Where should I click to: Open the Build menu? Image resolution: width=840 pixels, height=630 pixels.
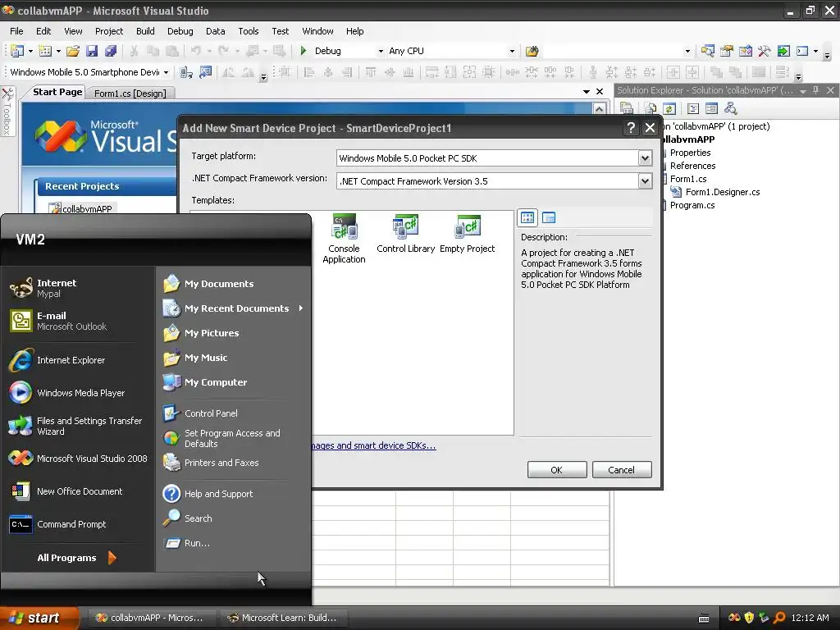pos(145,31)
